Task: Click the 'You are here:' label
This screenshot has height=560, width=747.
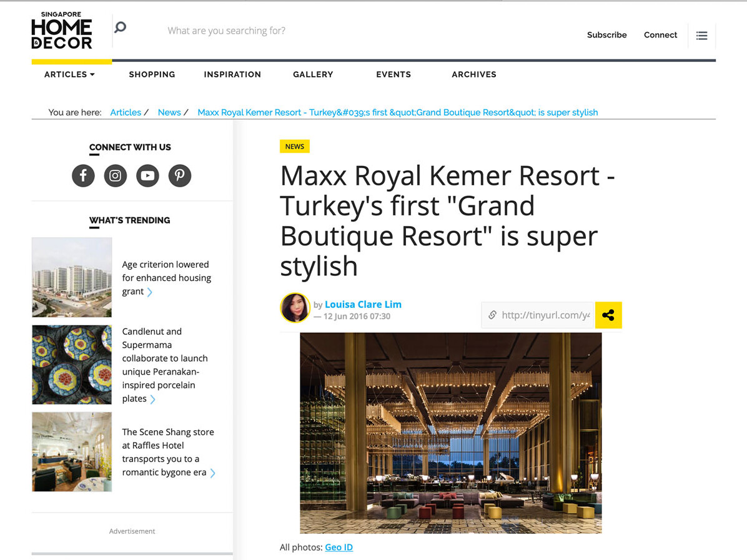Action: [x=75, y=112]
